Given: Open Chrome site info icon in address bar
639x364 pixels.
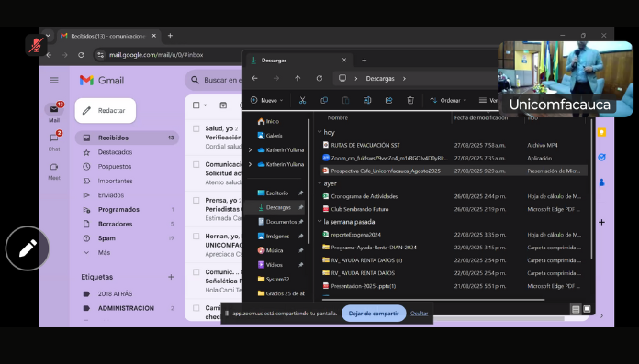Looking at the screenshot, I should [101, 55].
